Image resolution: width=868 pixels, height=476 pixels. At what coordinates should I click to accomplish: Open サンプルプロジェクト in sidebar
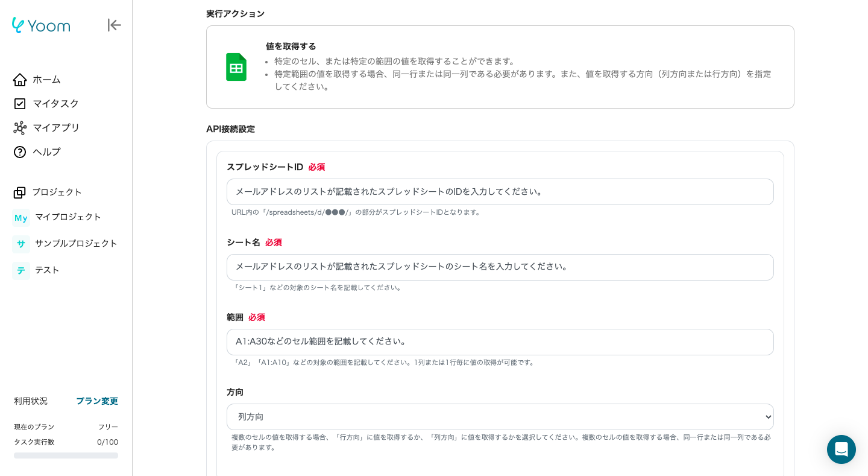(x=76, y=244)
